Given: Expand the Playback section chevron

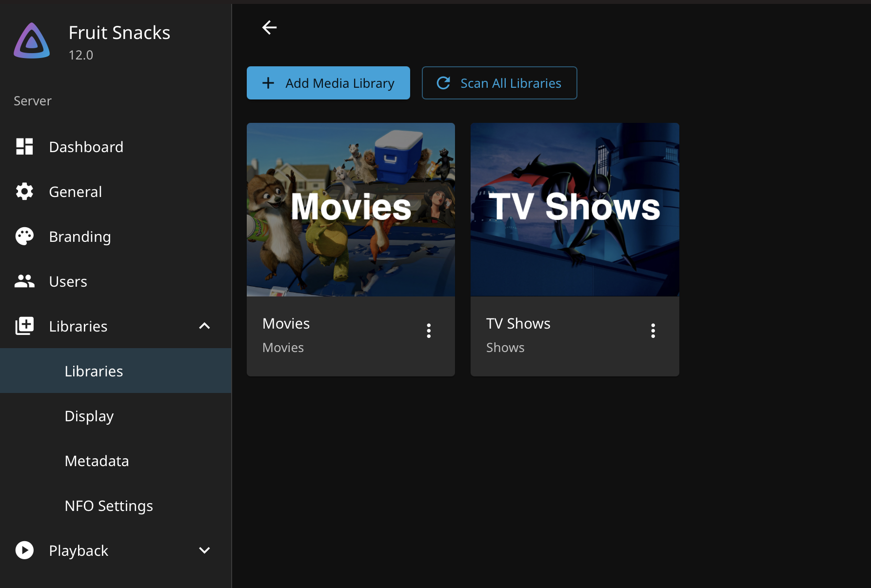Looking at the screenshot, I should (x=204, y=550).
